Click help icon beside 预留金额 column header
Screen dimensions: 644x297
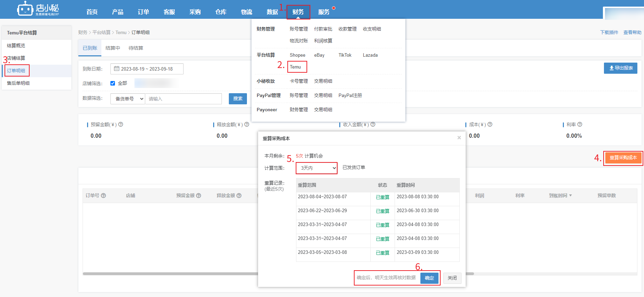coord(199,196)
